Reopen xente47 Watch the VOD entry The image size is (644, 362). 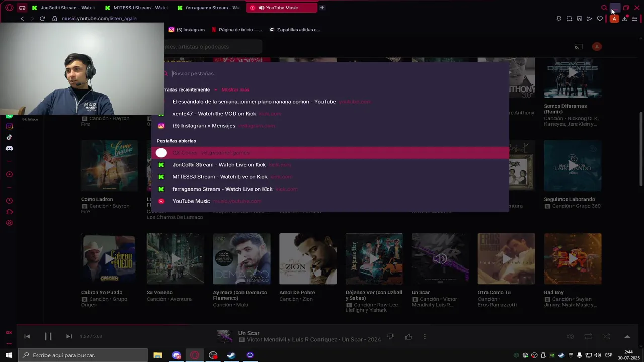click(330, 114)
